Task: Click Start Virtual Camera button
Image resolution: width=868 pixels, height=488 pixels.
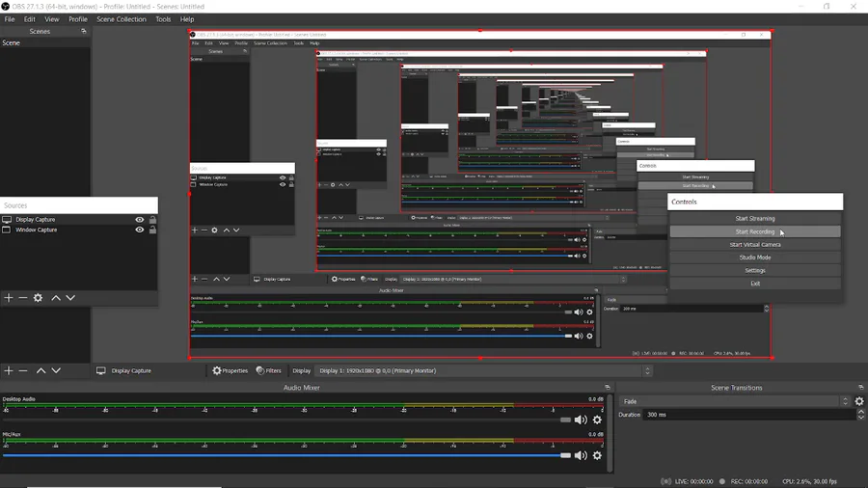Action: 755,245
